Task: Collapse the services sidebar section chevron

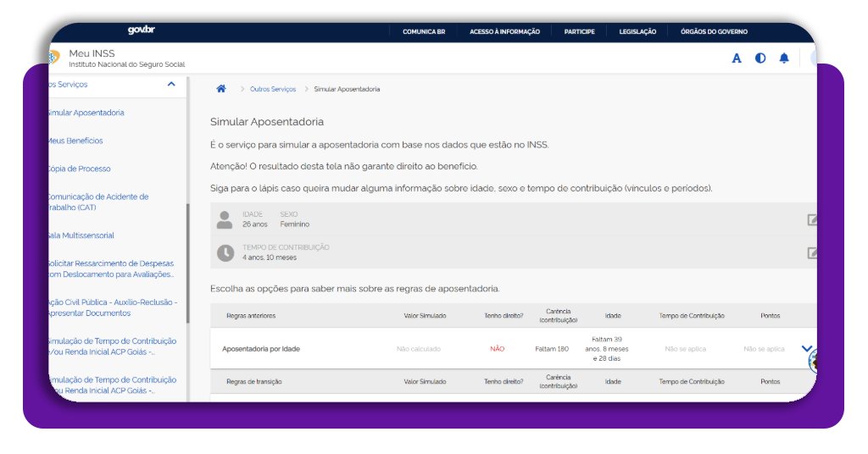Action: click(171, 84)
